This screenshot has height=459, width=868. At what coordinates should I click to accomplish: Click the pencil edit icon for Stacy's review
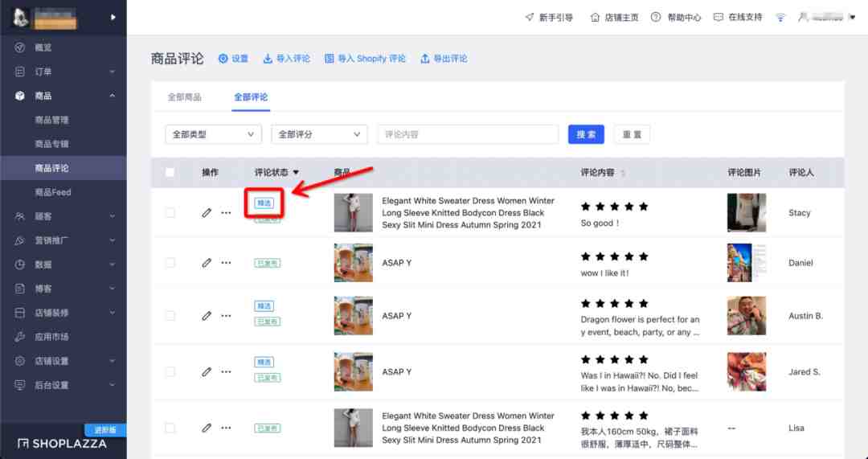pos(207,213)
